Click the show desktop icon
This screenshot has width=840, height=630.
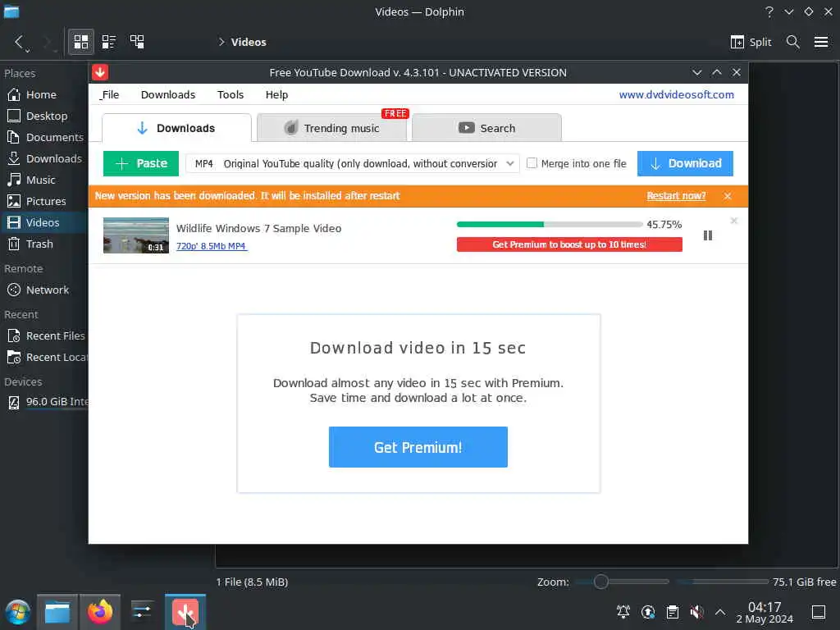point(818,612)
